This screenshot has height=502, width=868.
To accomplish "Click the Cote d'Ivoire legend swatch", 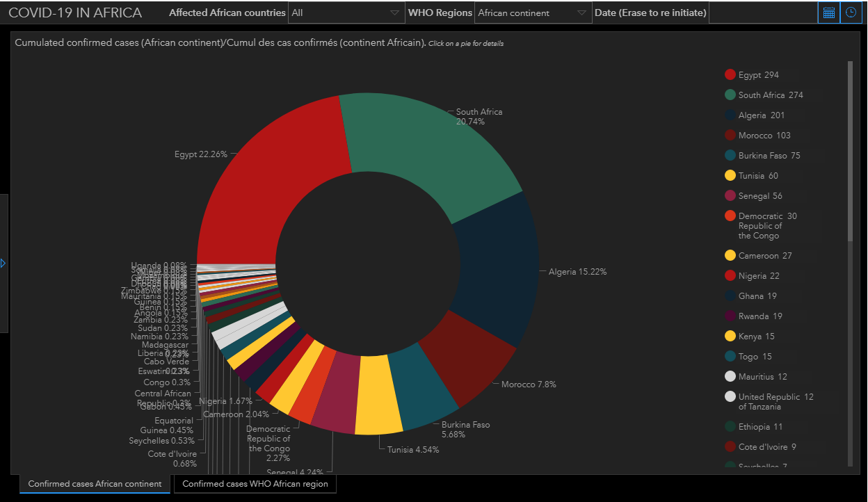I will pos(730,447).
